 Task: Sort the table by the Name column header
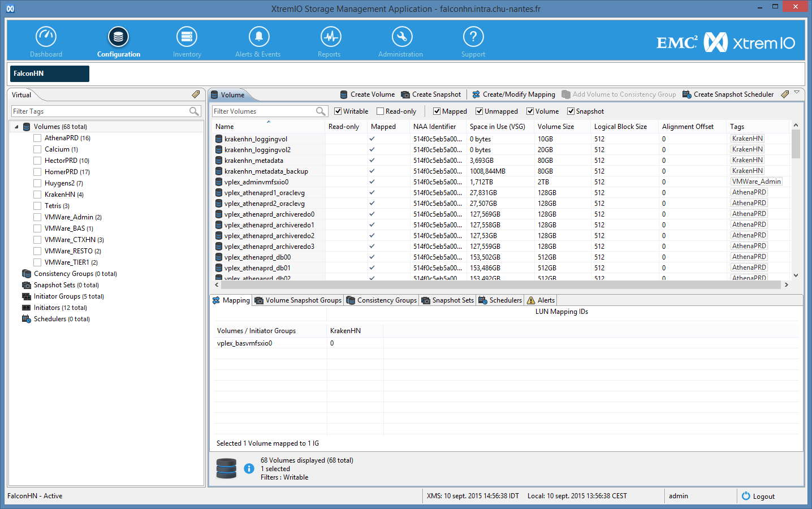click(225, 127)
